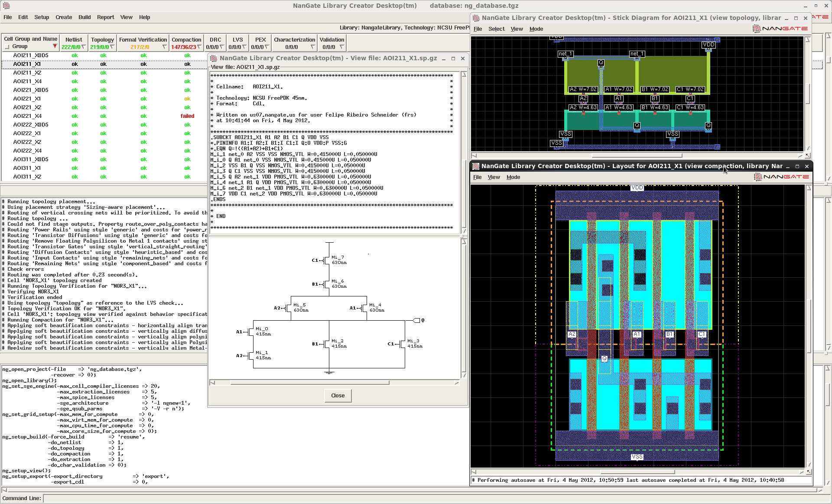Image resolution: width=832 pixels, height=504 pixels.
Task: Open the Build menu in the main window
Action: pos(84,17)
